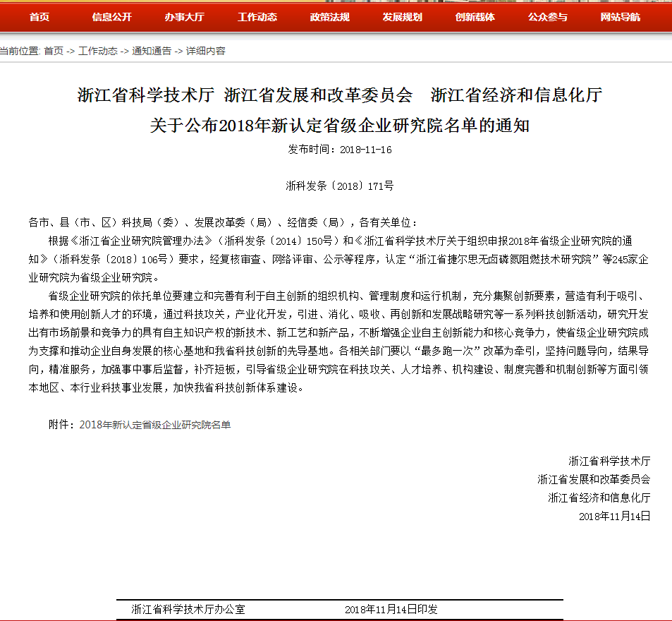Screen dimensions: 672x621
Task: Open the 2018年新认定省级企业研究院名单 attachment link
Action: click(x=154, y=425)
